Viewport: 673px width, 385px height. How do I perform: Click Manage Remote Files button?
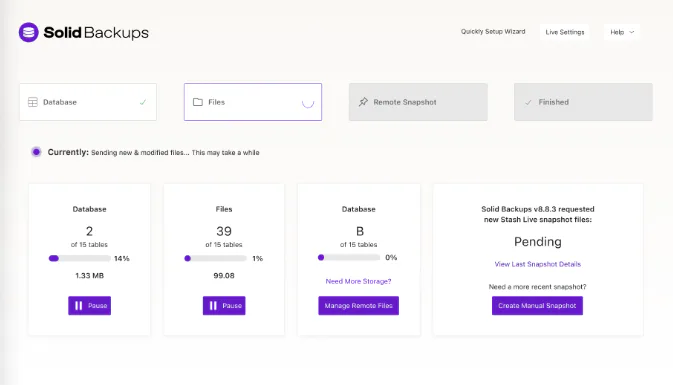pos(358,306)
